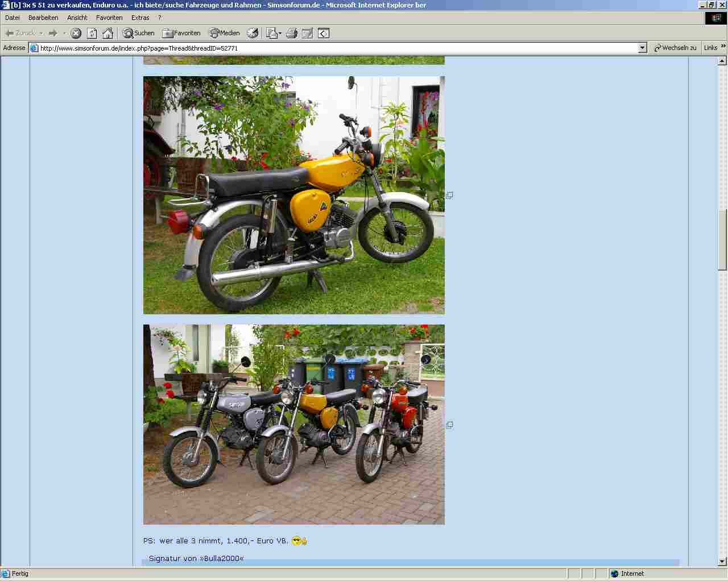Click the Wechseln zu button
Viewport: 728px width, 582px height.
coord(675,48)
